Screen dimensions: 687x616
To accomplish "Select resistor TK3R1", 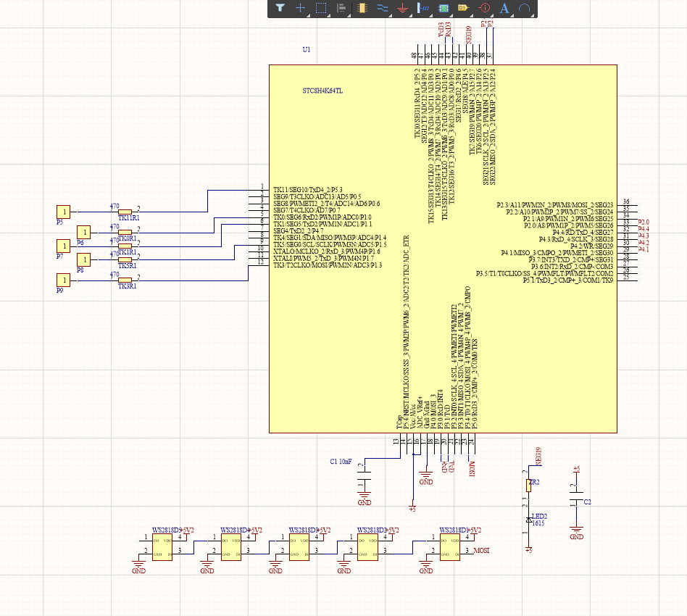I will (125, 280).
